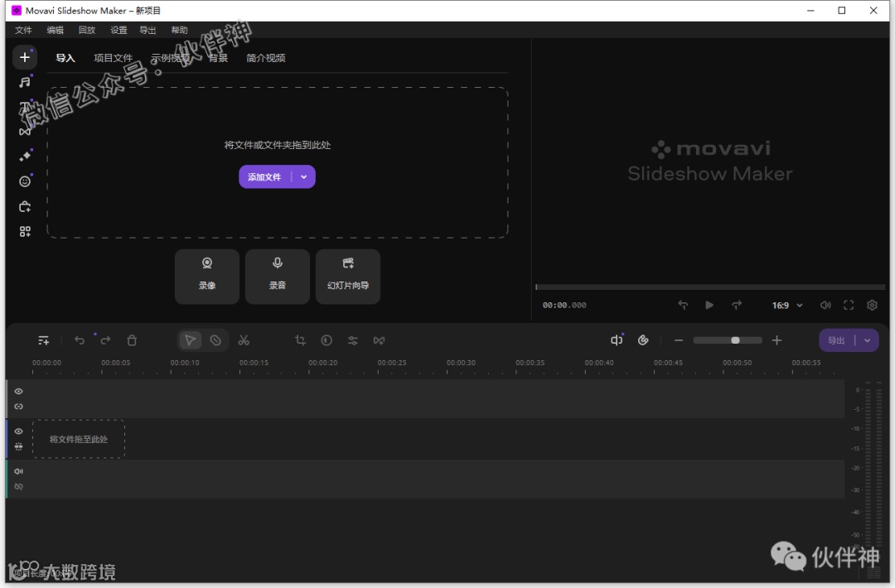Open the transition wizard icon

pyautogui.click(x=379, y=340)
